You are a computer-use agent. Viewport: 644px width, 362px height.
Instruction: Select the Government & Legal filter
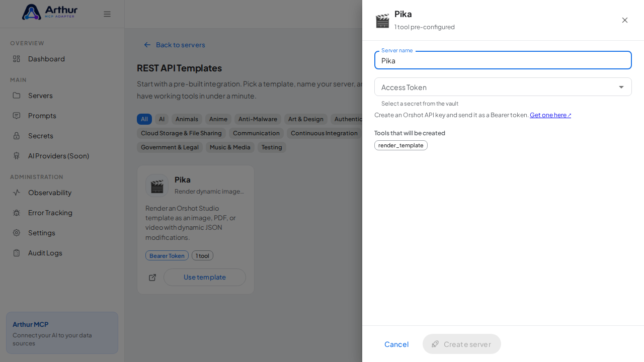coord(170,147)
